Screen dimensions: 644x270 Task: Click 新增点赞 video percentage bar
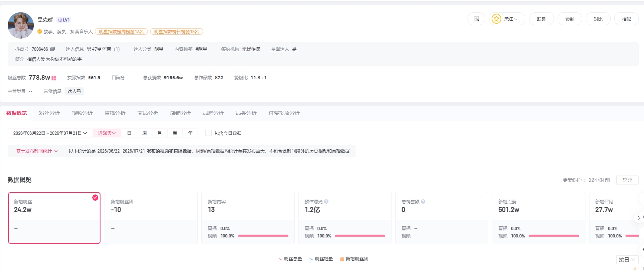[x=554, y=236]
